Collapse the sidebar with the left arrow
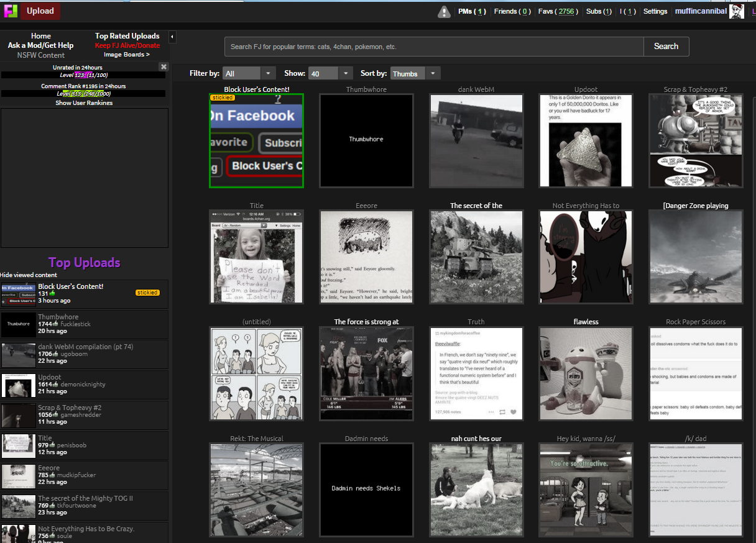The image size is (756, 543). [172, 37]
